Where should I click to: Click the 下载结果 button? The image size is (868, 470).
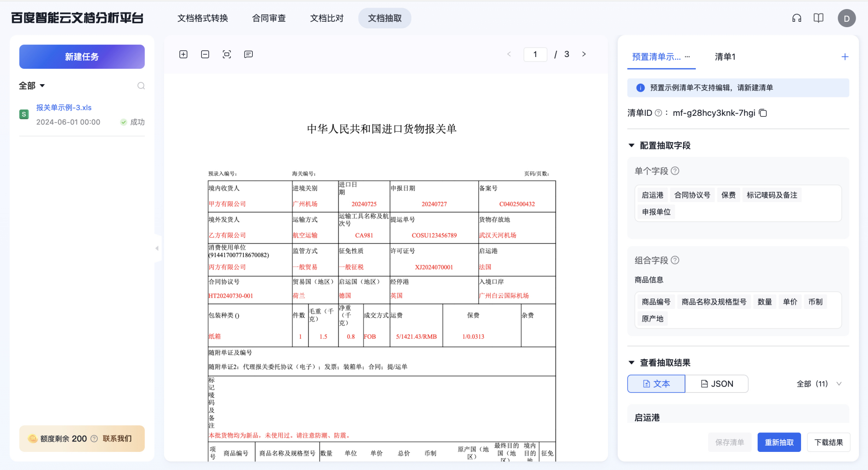(829, 442)
